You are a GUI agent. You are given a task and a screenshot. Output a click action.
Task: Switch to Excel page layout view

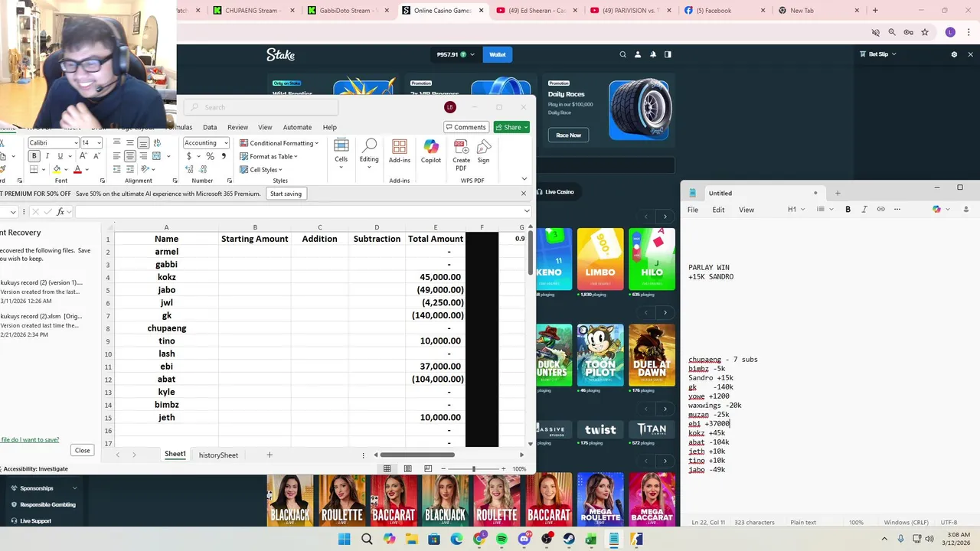click(407, 468)
